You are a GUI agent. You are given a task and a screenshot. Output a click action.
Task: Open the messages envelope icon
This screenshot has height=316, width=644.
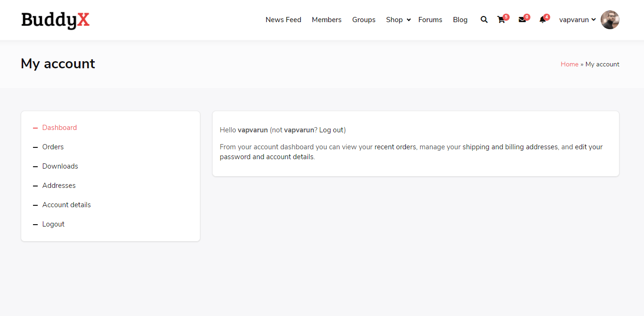point(522,20)
